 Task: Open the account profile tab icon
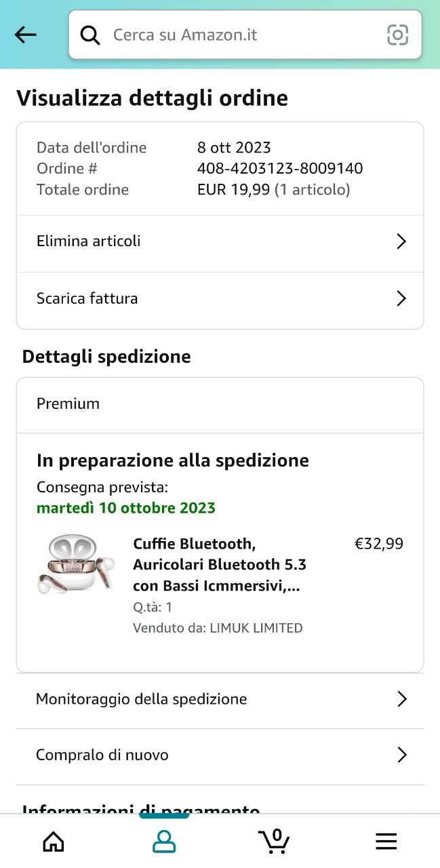point(164,842)
